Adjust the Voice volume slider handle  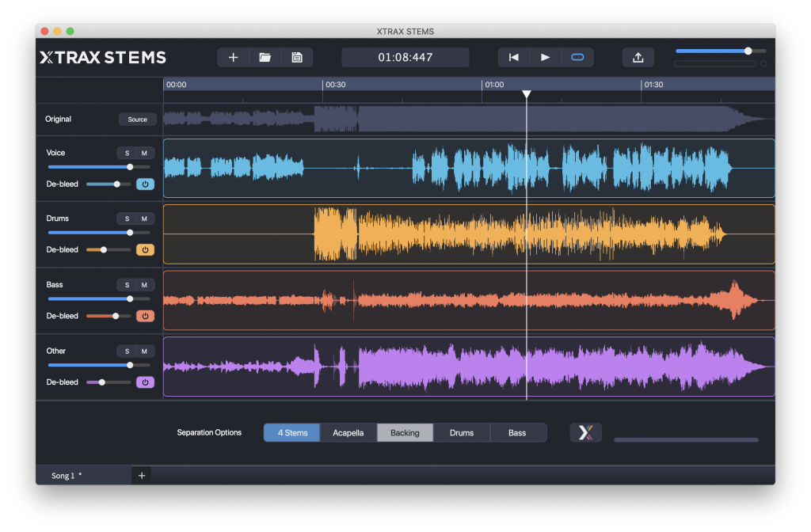tap(130, 167)
